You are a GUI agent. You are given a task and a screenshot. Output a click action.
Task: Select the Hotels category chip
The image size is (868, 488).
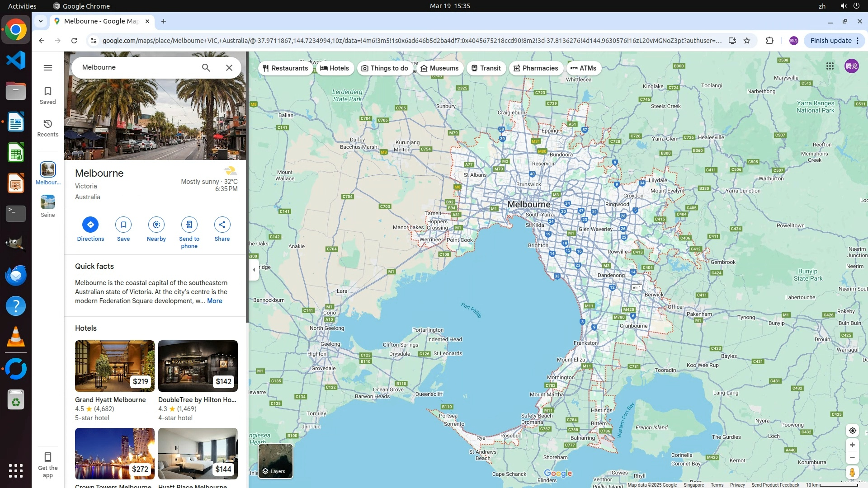[335, 68]
